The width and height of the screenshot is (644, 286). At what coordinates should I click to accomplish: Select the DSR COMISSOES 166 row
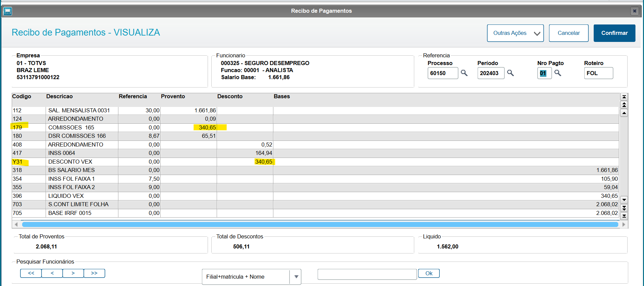[315, 136]
